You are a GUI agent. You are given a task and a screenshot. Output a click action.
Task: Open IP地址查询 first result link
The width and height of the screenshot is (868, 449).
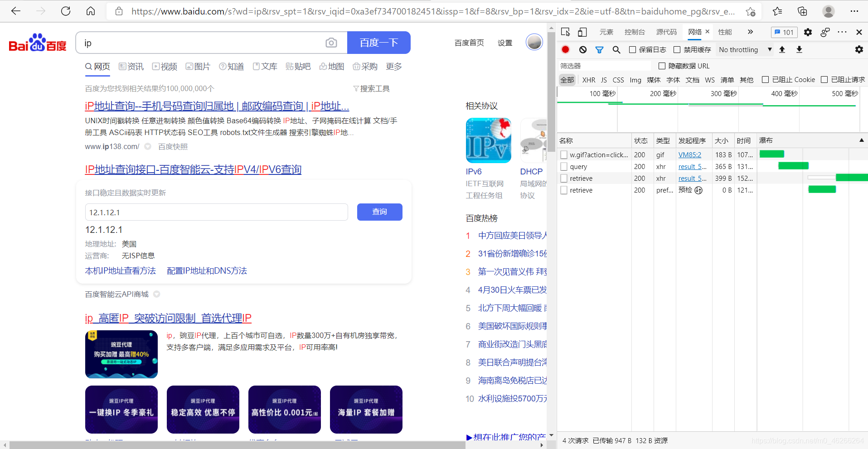pos(217,106)
